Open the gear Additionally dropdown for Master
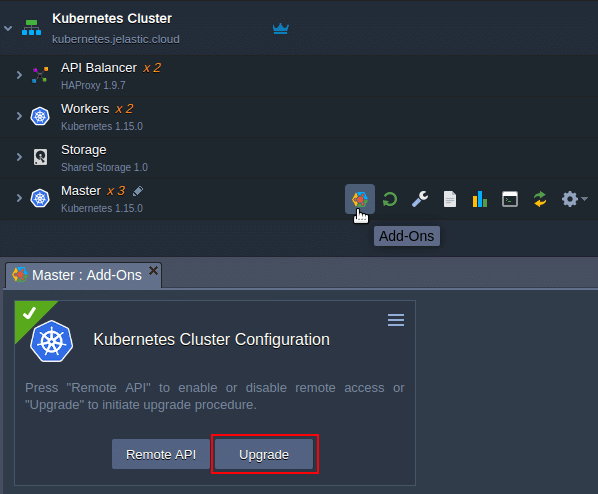Screen dimensions: 598x494 (574, 199)
